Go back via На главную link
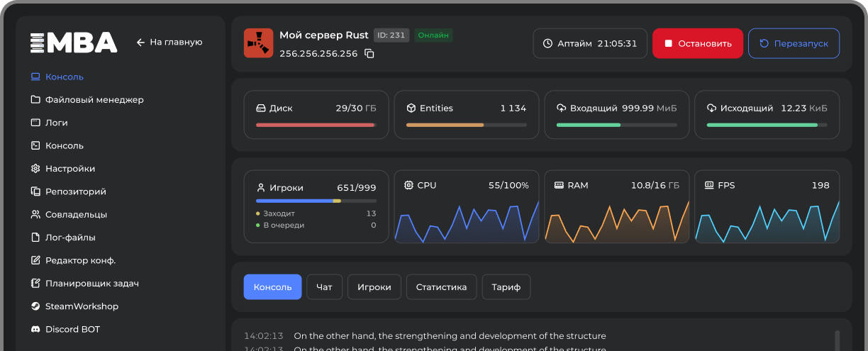 pos(169,43)
